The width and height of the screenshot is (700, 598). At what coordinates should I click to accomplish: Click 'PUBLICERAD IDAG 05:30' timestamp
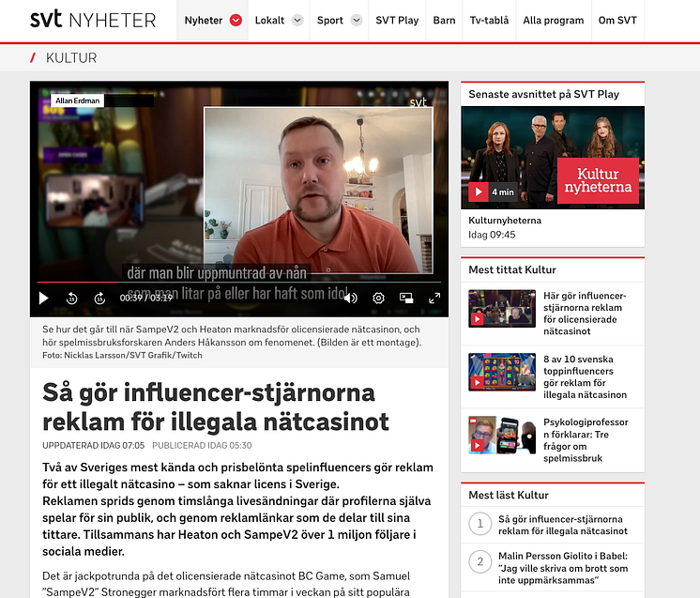[x=202, y=445]
